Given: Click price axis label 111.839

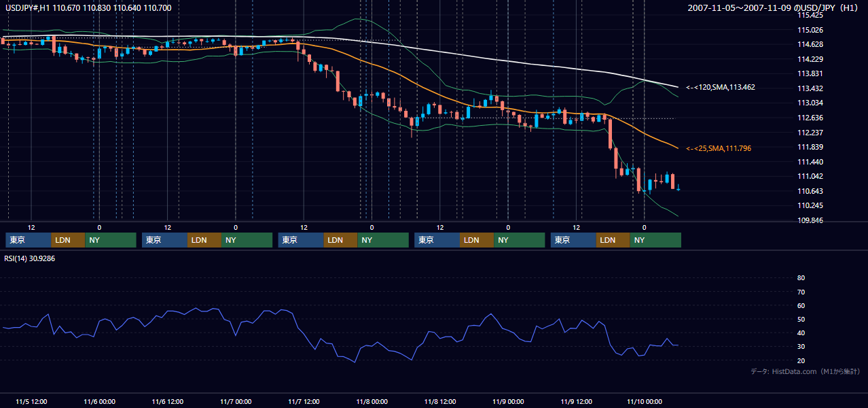Looking at the screenshot, I should coord(810,147).
